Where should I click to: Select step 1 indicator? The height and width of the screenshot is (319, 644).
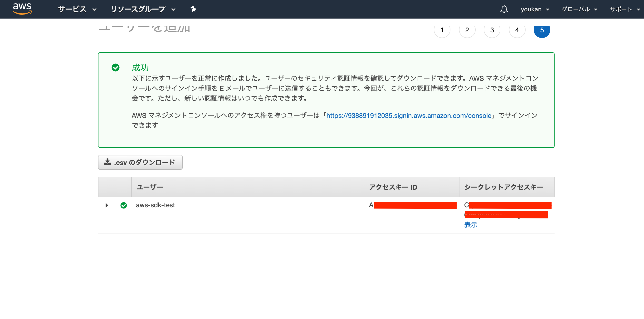pyautogui.click(x=442, y=30)
